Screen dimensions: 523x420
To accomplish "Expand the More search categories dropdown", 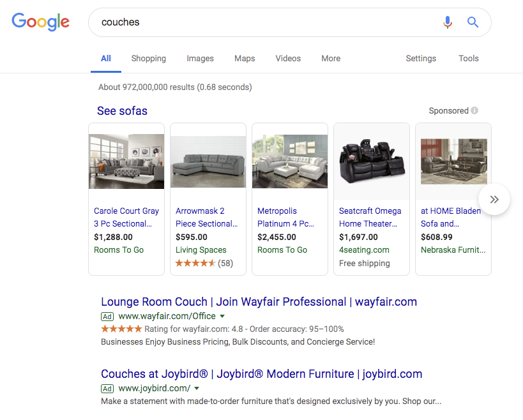I will pyautogui.click(x=330, y=58).
